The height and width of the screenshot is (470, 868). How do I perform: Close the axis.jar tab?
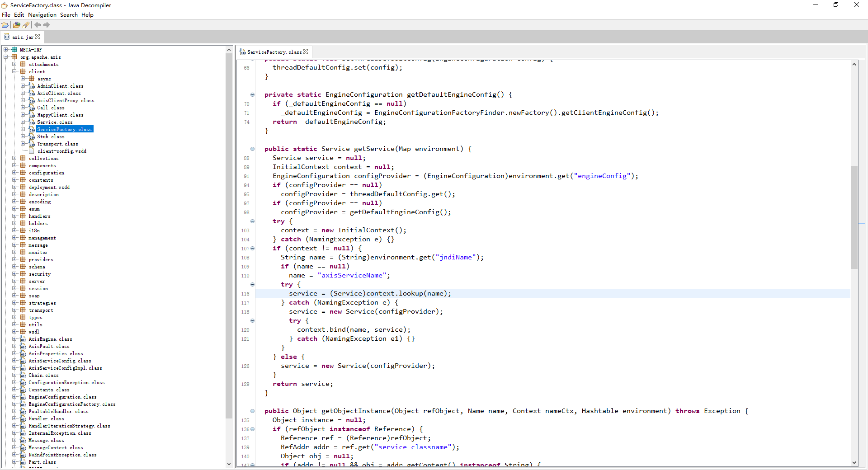pos(38,37)
